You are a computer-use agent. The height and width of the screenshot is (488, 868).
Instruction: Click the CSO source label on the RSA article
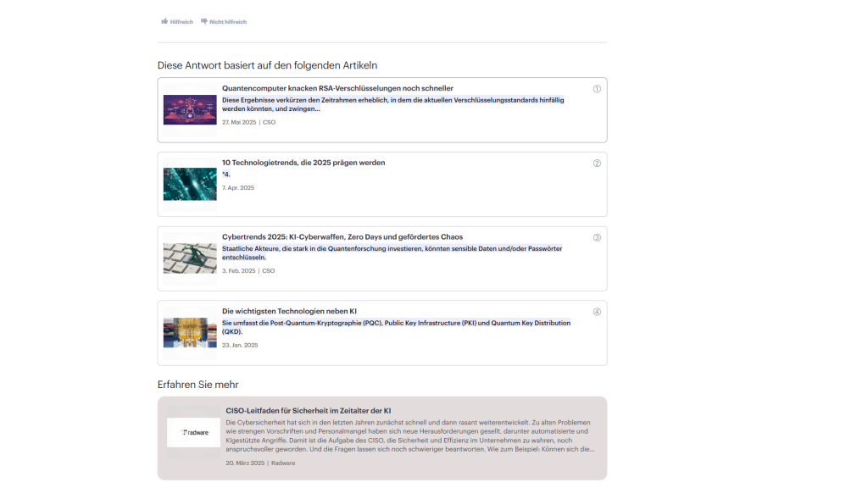point(269,122)
